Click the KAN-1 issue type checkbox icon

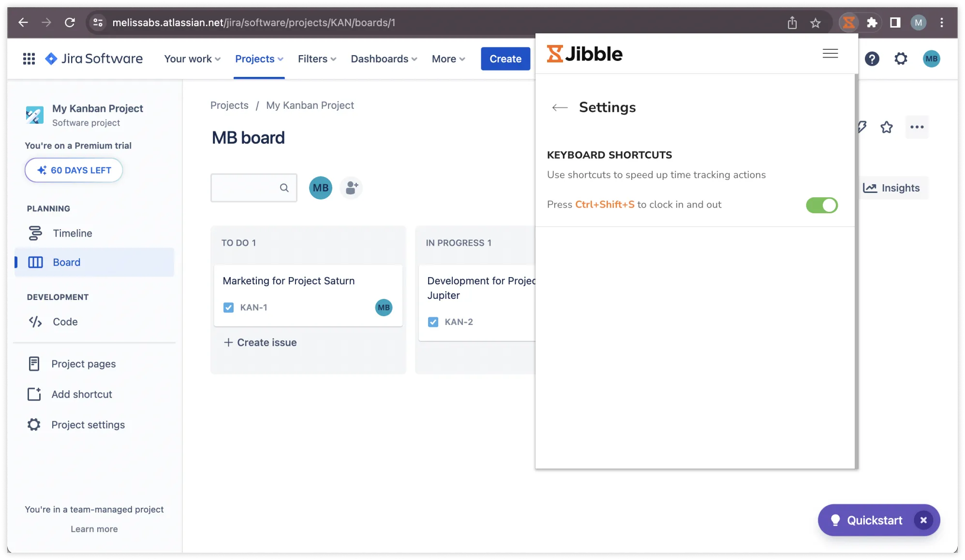tap(228, 308)
